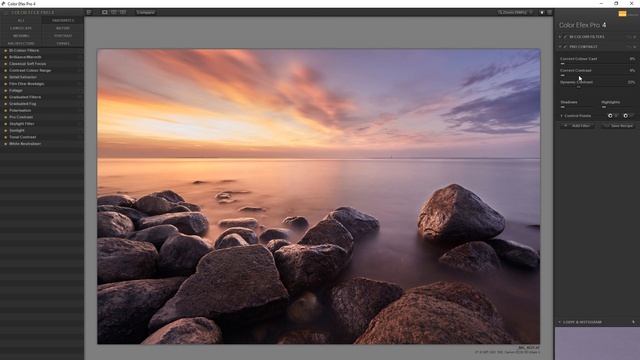Switch to the Portrait category tab
Image resolution: width=640 pixels, height=360 pixels.
(x=63, y=36)
